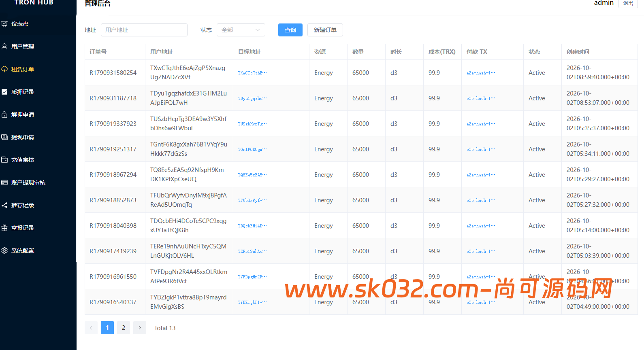Click the 推荐记录 share icon
This screenshot has height=350, width=644.
click(4, 205)
